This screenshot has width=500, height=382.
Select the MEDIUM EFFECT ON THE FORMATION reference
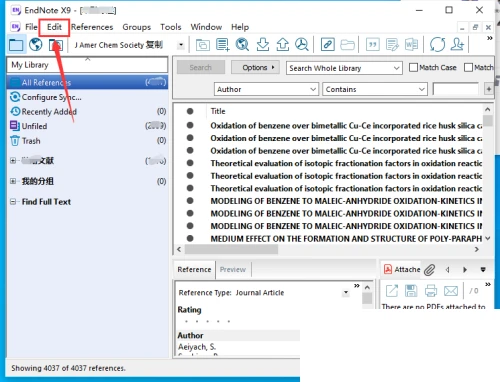(346, 238)
